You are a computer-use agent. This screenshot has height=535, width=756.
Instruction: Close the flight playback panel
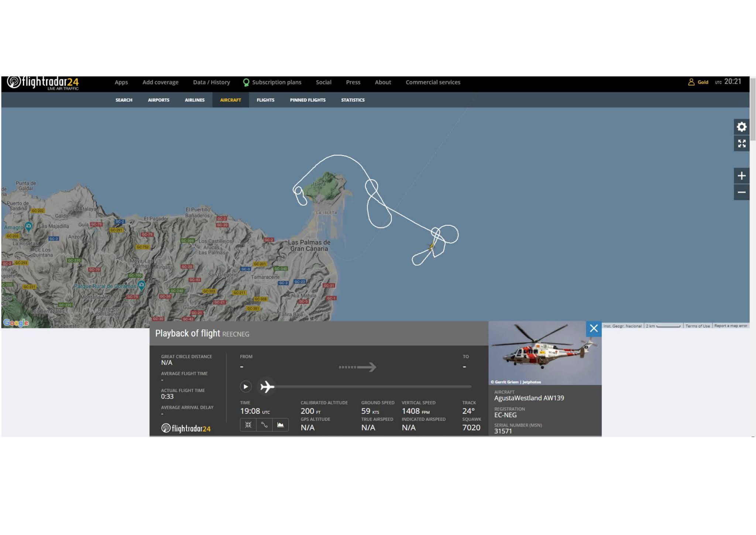pos(594,328)
